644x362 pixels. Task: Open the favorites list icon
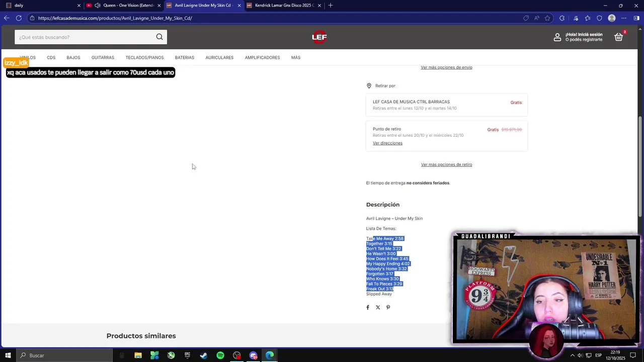[587, 18]
